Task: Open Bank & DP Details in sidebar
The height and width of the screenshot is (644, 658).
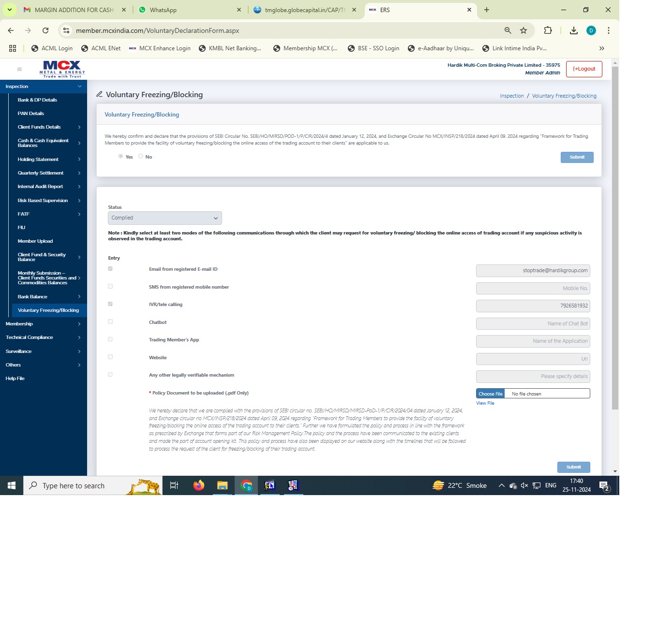Action: pos(37,100)
